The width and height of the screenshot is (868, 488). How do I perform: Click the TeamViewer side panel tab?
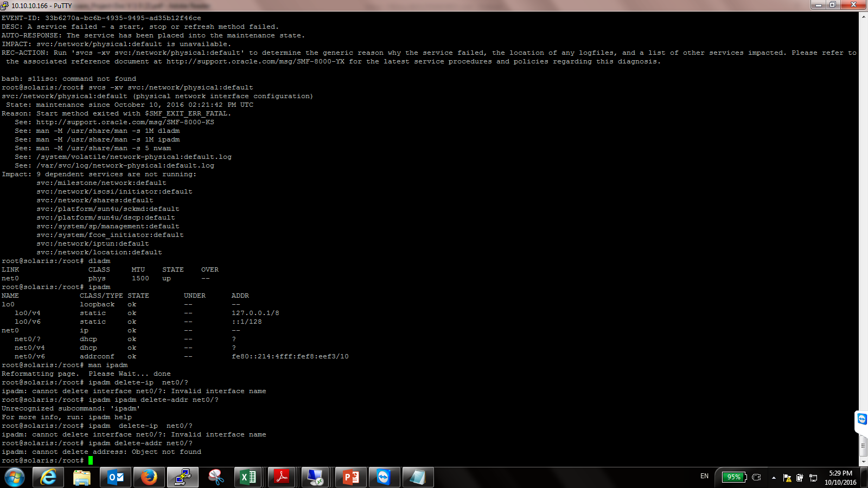click(861, 419)
